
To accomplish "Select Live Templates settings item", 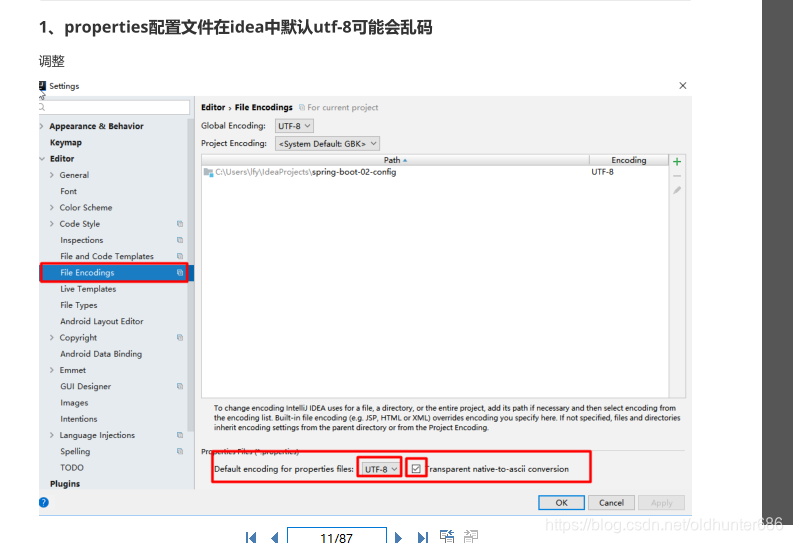I will [x=88, y=289].
